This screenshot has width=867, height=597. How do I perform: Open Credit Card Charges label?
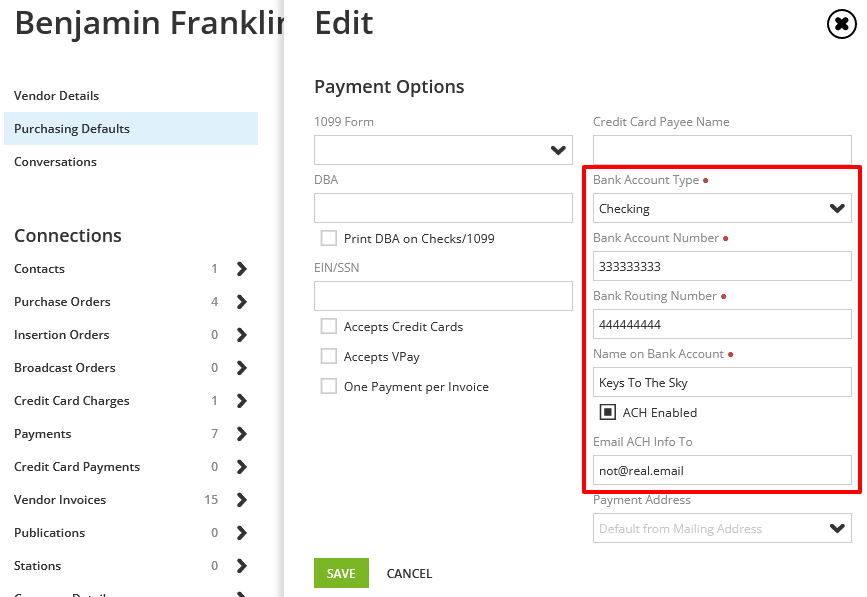coord(72,401)
